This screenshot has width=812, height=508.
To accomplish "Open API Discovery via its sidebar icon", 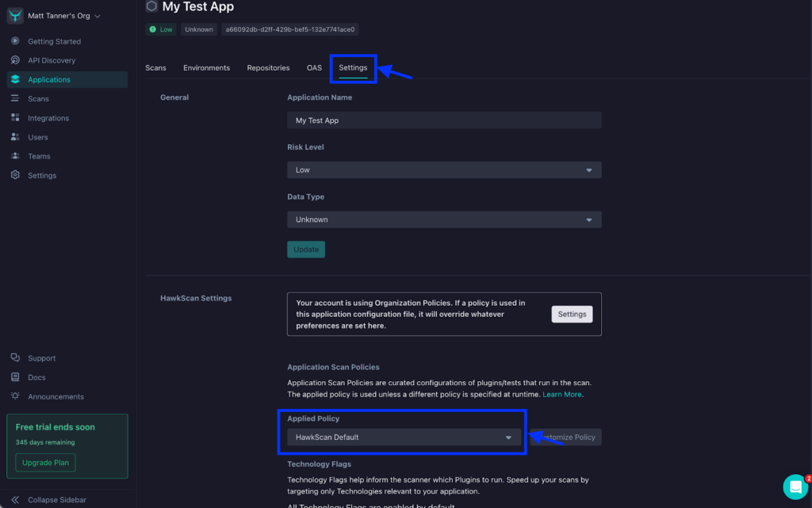I will [x=15, y=60].
